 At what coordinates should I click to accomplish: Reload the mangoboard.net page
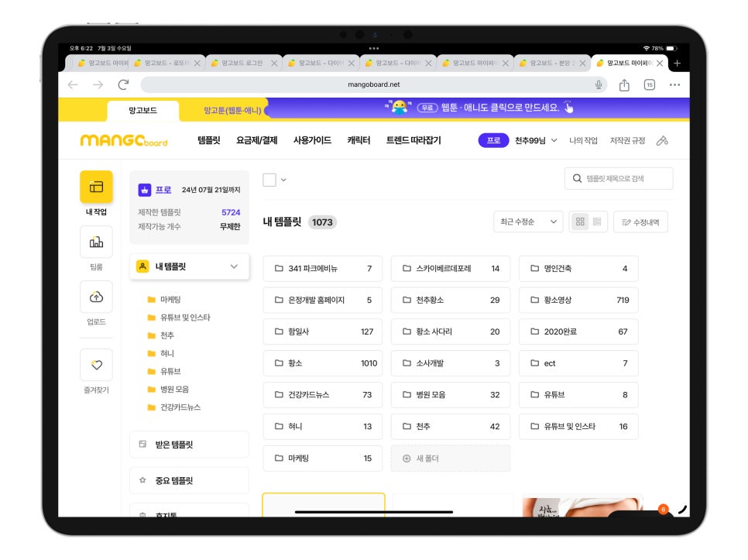pyautogui.click(x=123, y=84)
